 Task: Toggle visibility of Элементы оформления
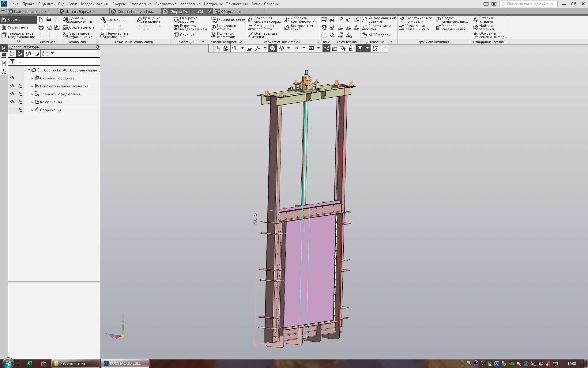(12, 94)
